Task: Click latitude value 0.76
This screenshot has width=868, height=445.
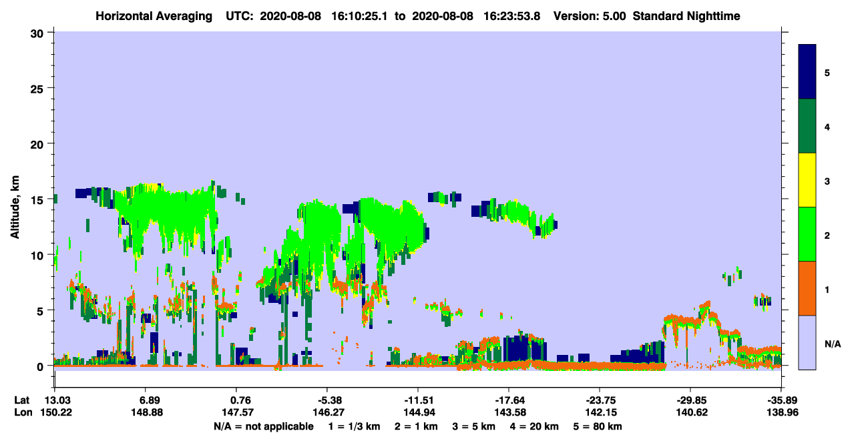Action: 240,400
